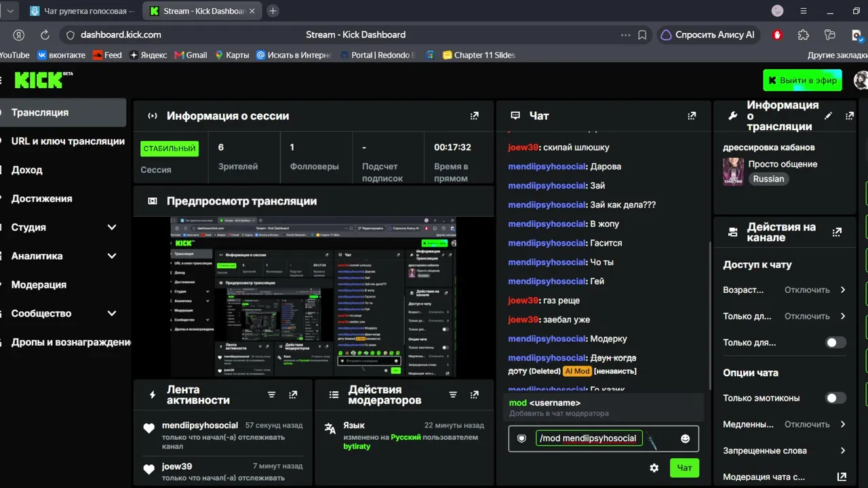Click the Kick logo
The image size is (868, 488).
43,80
